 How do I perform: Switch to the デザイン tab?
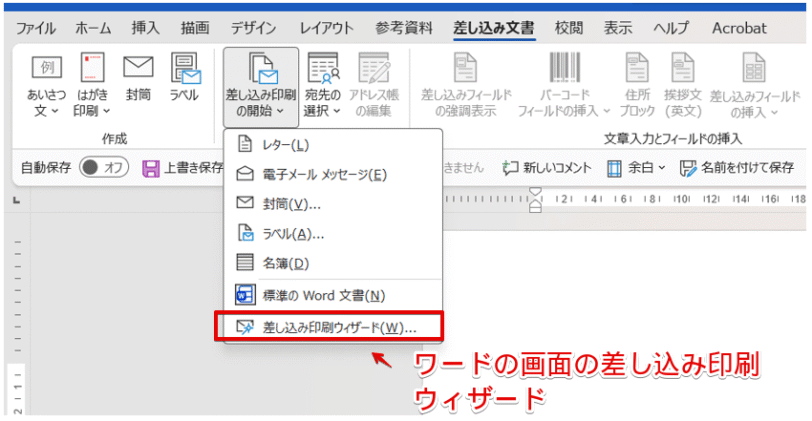(x=254, y=28)
